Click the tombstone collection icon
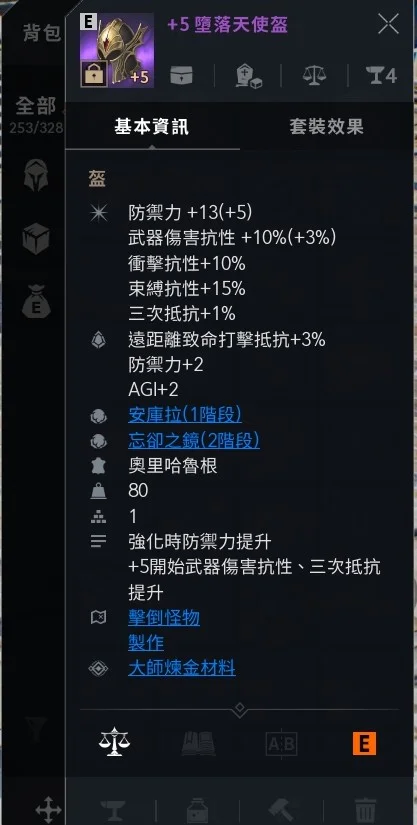The image size is (417, 825). [x=248, y=77]
